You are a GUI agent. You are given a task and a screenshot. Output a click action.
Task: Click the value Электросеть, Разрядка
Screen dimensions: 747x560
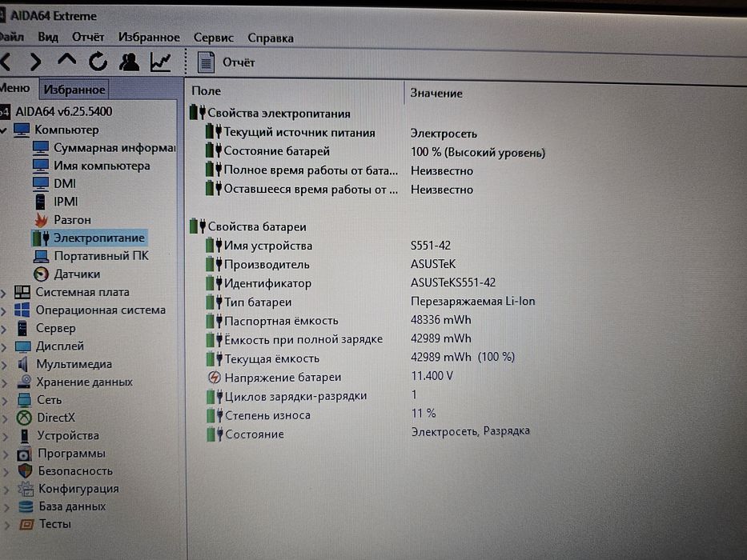click(470, 431)
